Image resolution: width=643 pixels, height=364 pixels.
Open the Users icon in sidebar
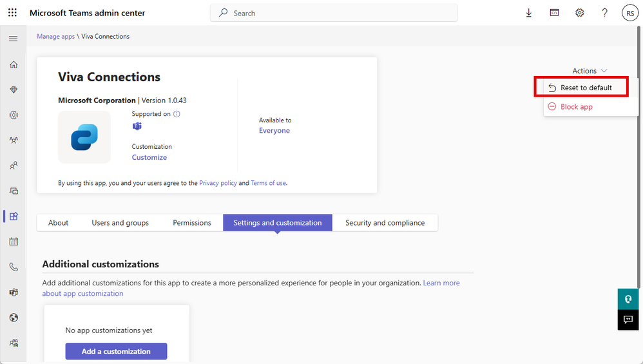point(14,166)
